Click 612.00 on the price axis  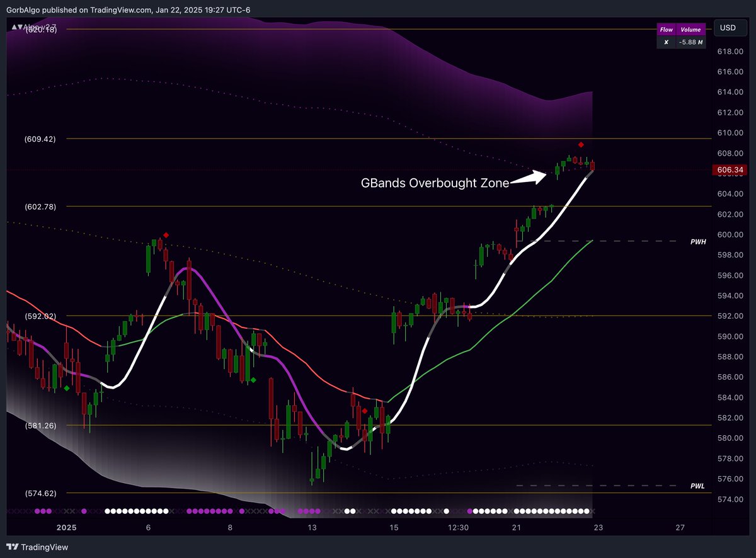731,113
